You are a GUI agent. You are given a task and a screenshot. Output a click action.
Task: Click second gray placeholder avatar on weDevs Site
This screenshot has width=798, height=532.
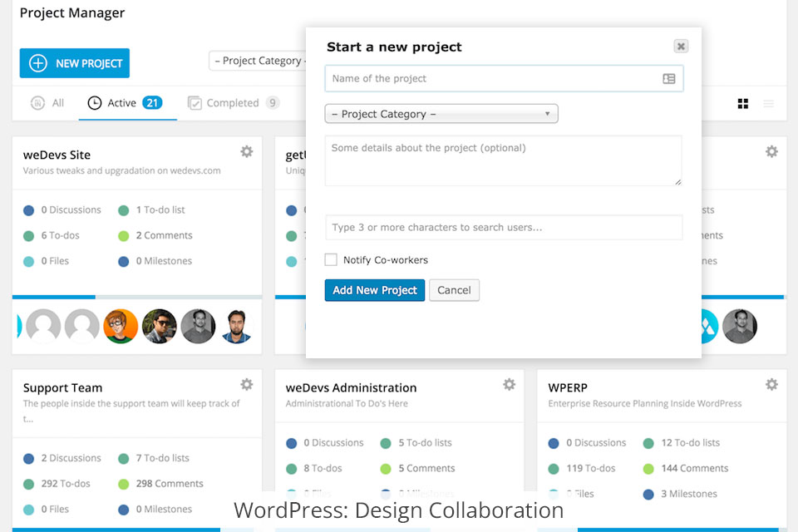pyautogui.click(x=82, y=327)
